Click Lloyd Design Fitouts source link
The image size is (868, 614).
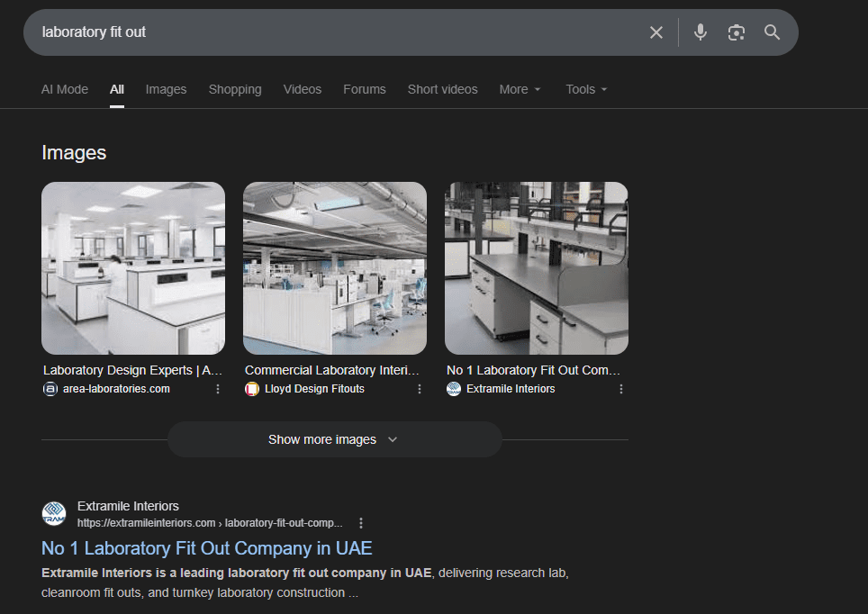click(x=314, y=389)
